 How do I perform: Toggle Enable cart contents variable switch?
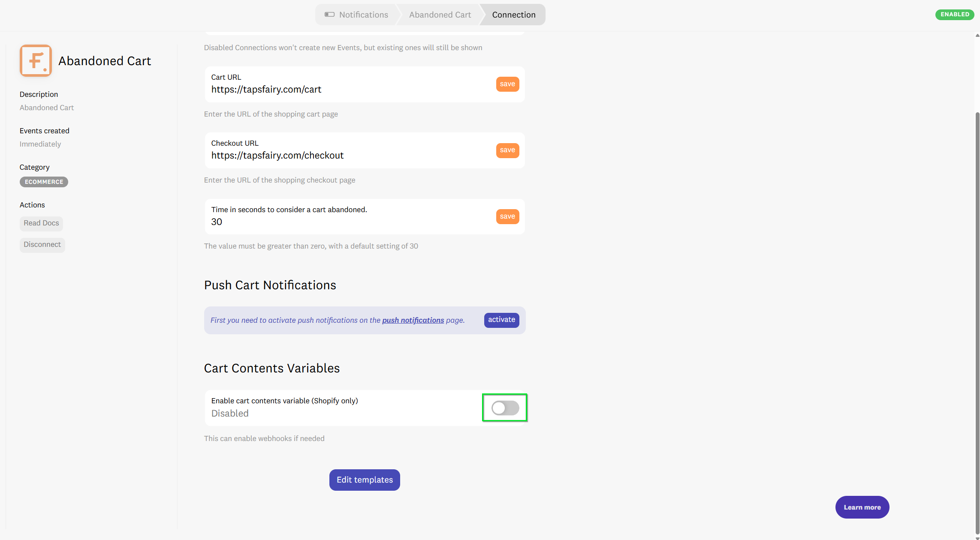505,408
